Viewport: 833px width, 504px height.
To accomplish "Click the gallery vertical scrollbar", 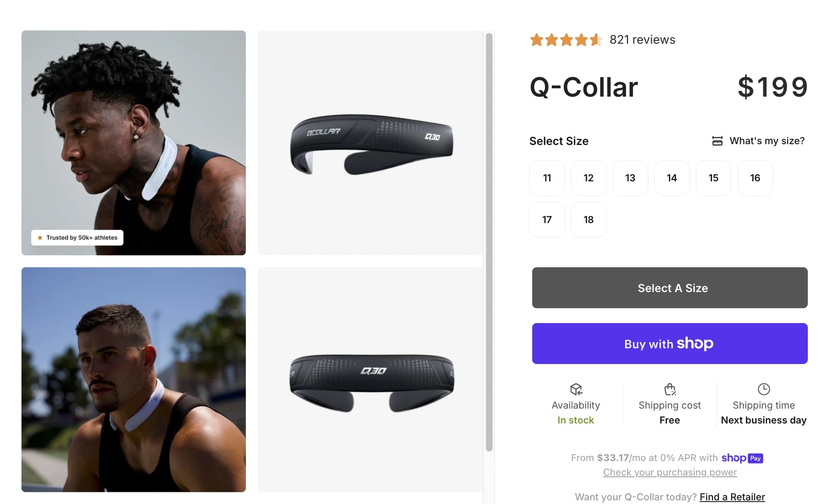I will [489, 242].
